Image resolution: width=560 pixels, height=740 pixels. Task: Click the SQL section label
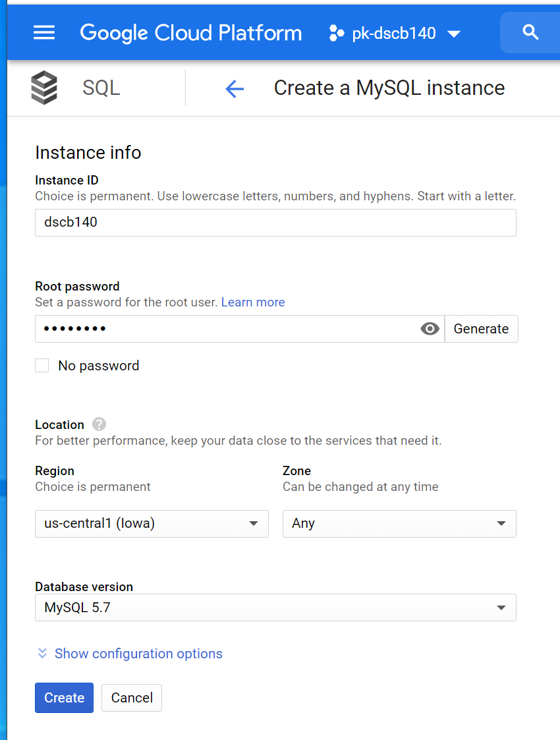pyautogui.click(x=101, y=88)
